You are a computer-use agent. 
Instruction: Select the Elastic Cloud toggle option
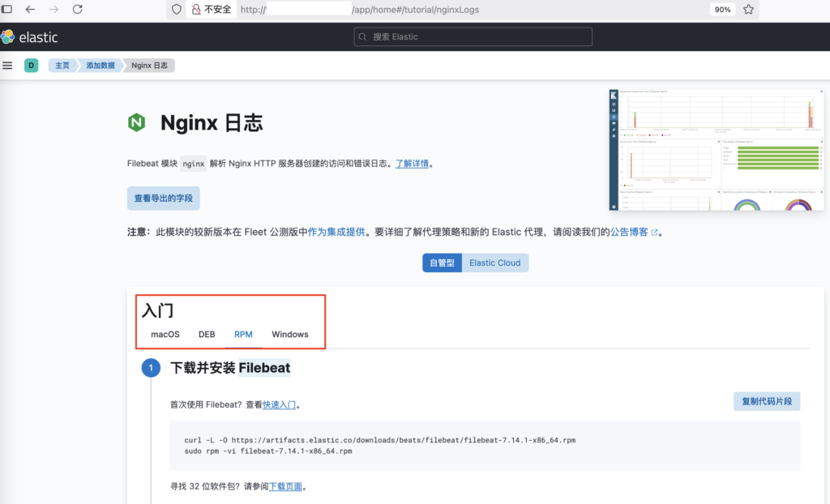495,263
